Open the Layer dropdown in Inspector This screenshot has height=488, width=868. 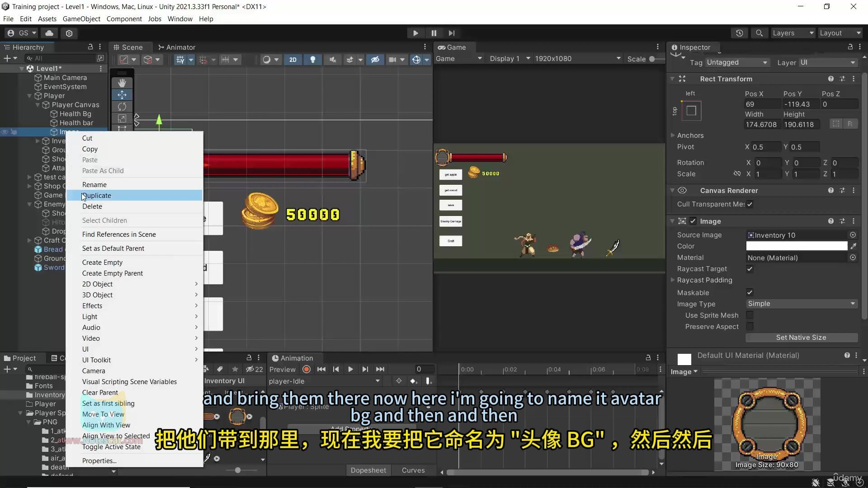pyautogui.click(x=828, y=62)
